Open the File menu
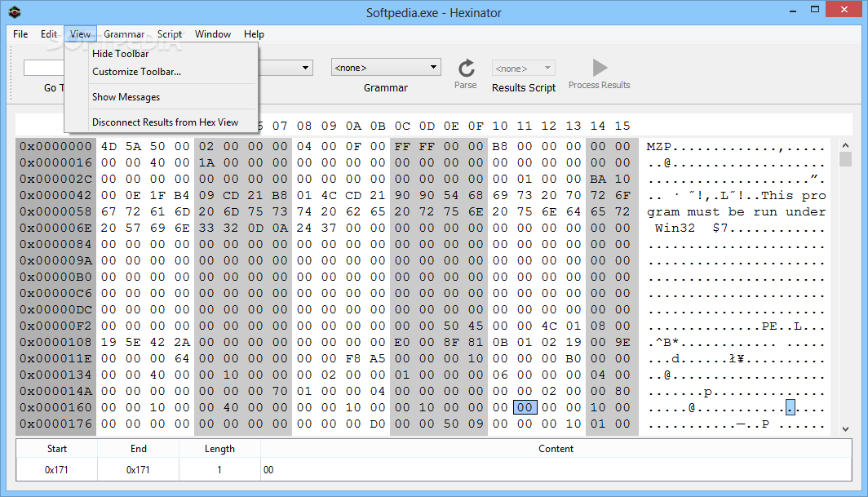Viewport: 868px width, 497px height. click(20, 33)
